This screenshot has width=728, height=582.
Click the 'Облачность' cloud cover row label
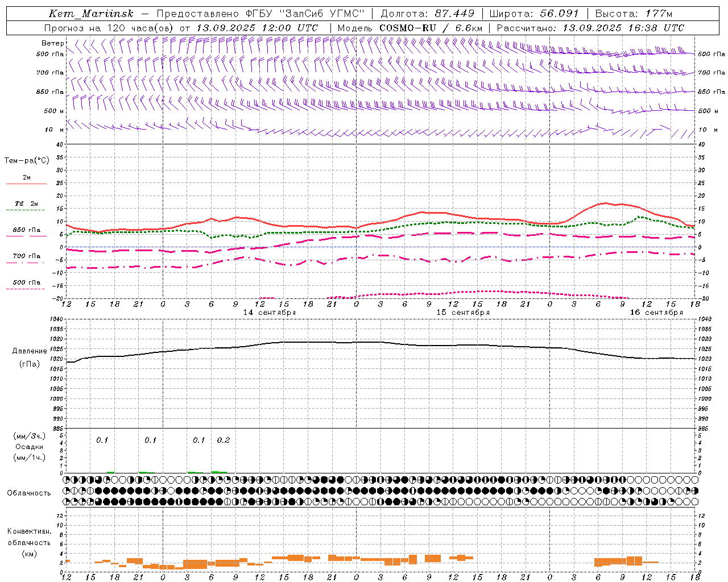(29, 493)
